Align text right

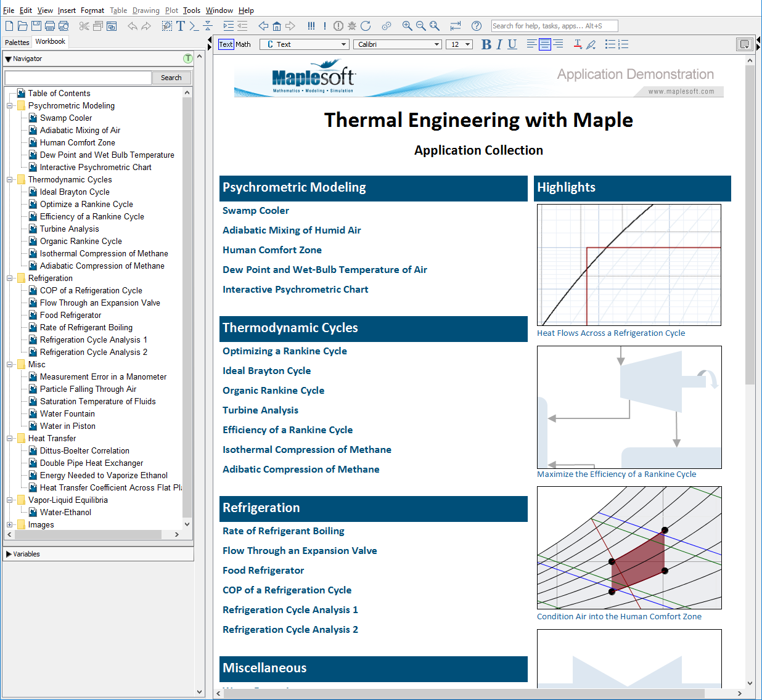click(x=558, y=44)
